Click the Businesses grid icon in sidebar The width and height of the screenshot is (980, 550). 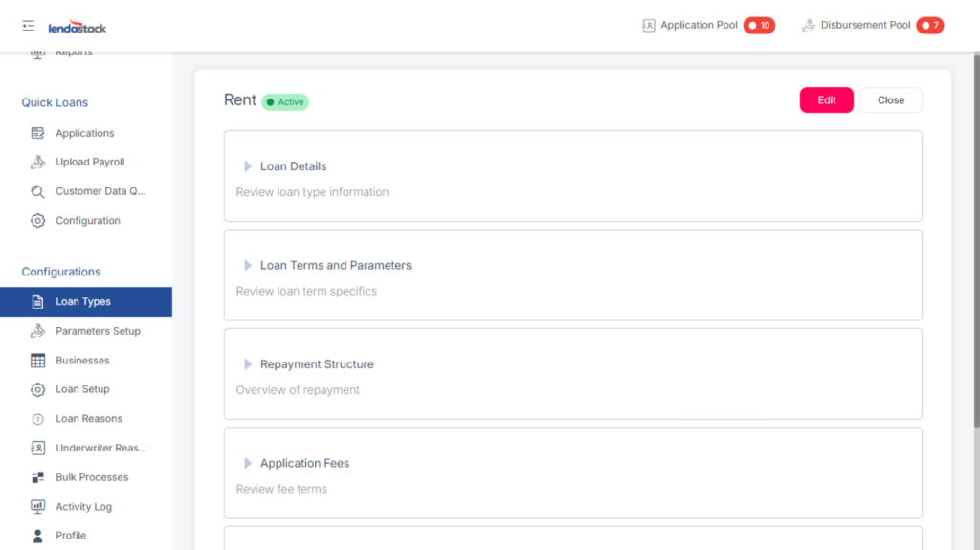tap(38, 361)
